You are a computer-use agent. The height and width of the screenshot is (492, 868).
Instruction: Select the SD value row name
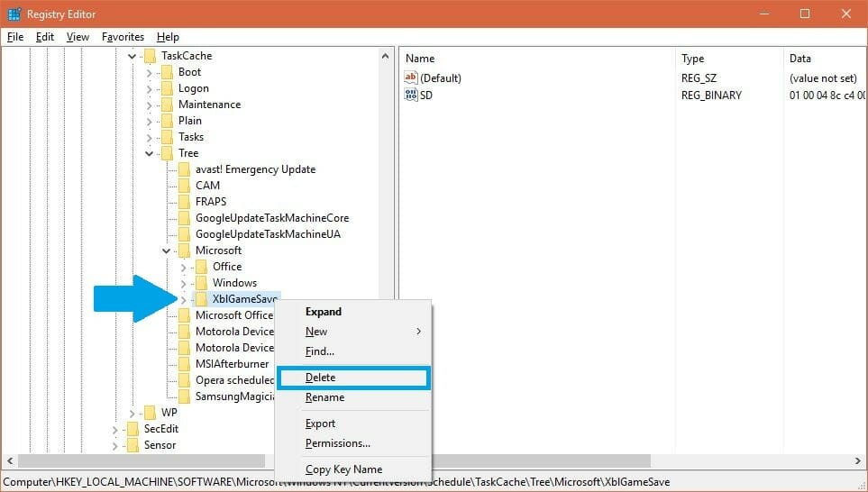pos(426,96)
